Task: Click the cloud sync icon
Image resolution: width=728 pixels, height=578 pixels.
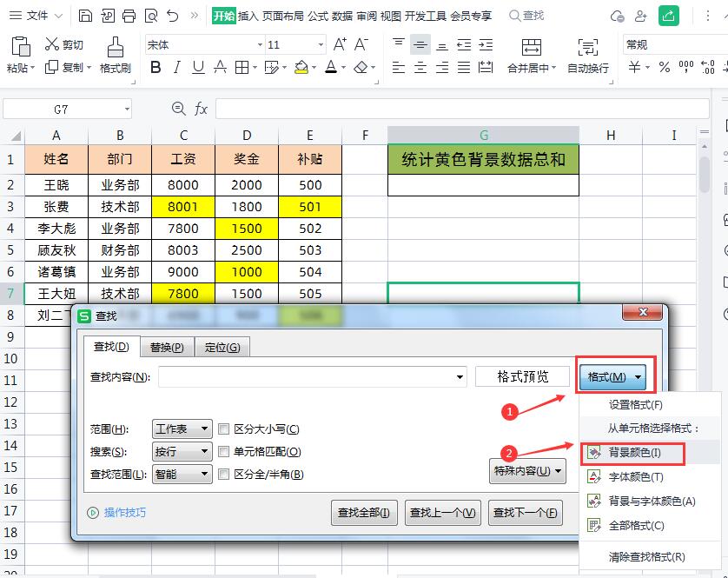Action: pos(617,17)
